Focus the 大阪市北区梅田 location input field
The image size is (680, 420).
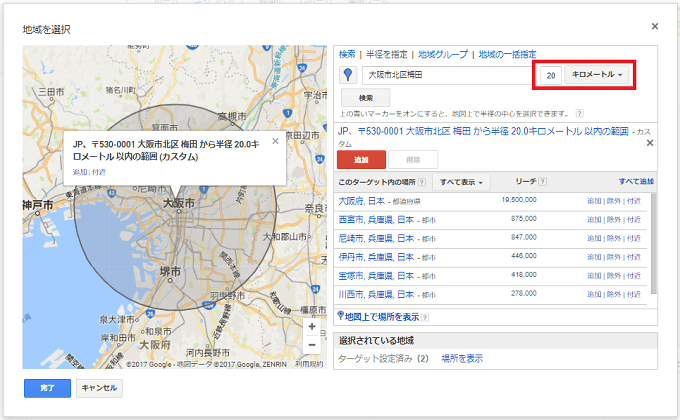pos(448,75)
